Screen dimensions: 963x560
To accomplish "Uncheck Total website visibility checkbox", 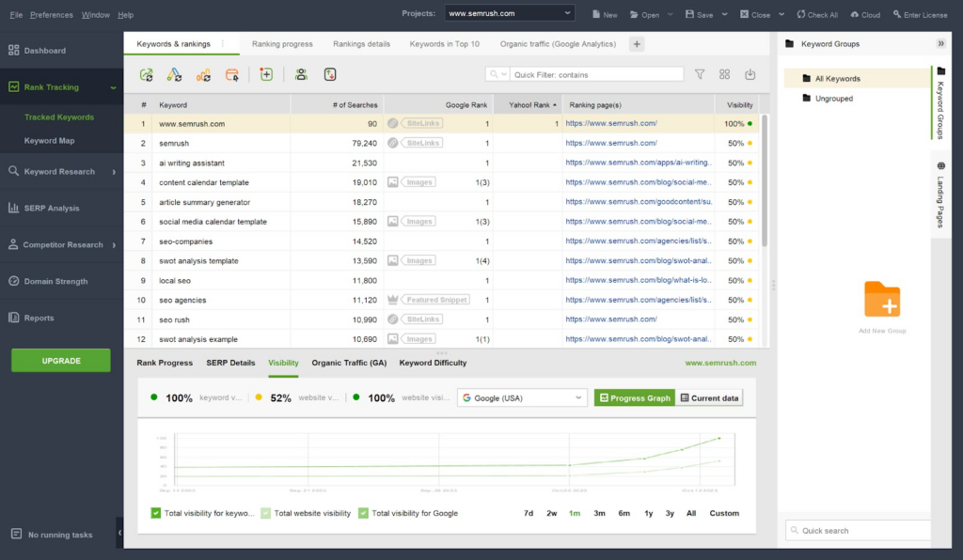I will [x=266, y=513].
